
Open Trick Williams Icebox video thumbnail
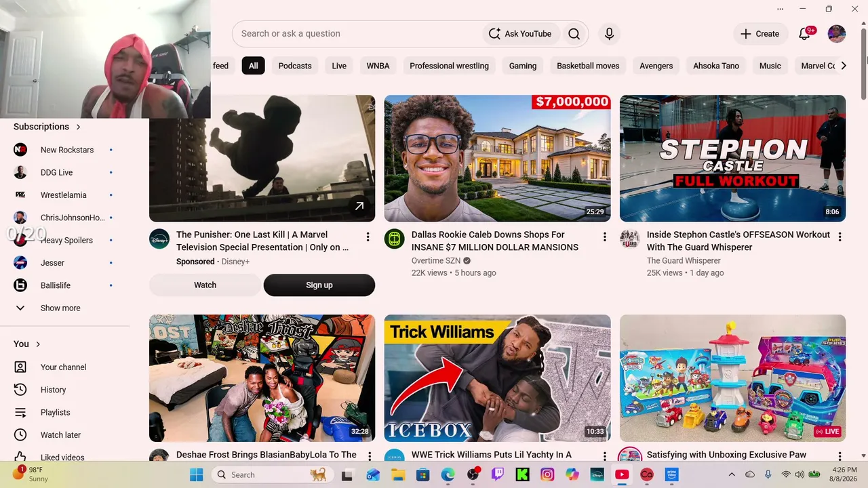tap(497, 378)
